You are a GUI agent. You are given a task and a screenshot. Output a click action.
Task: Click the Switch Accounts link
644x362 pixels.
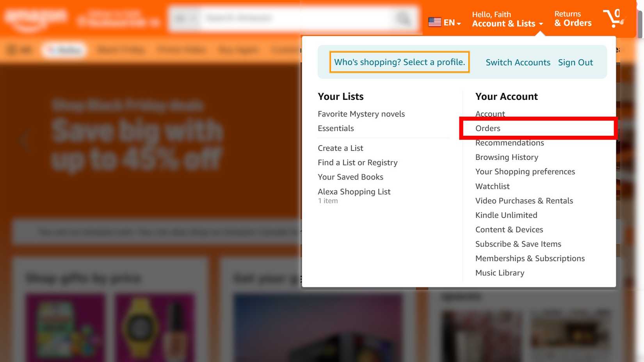(x=518, y=62)
